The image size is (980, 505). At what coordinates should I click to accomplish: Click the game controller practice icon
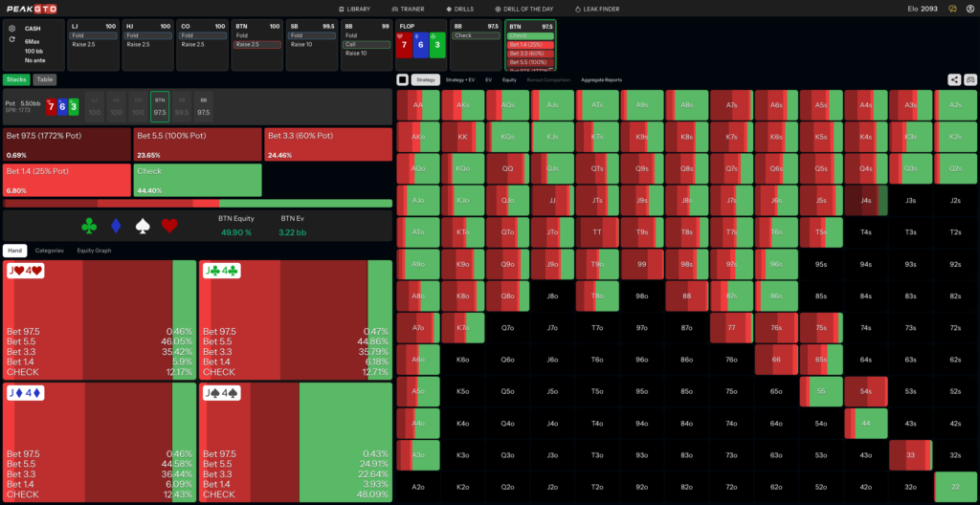[970, 80]
